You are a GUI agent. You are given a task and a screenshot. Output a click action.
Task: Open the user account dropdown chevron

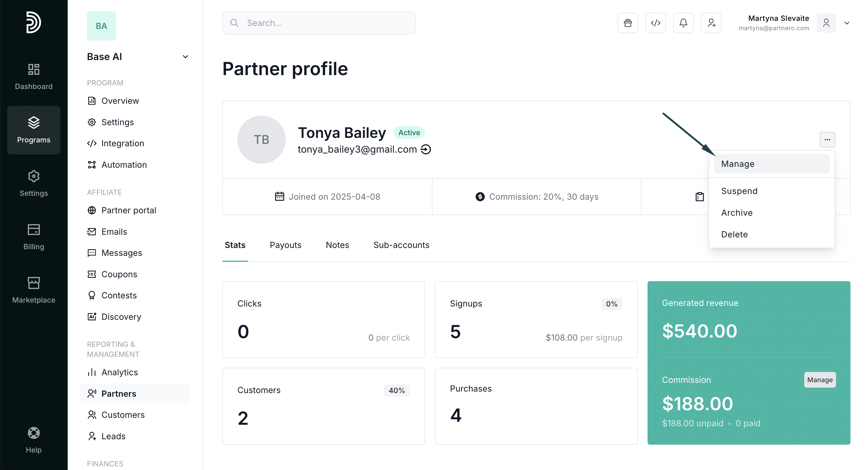(x=847, y=23)
